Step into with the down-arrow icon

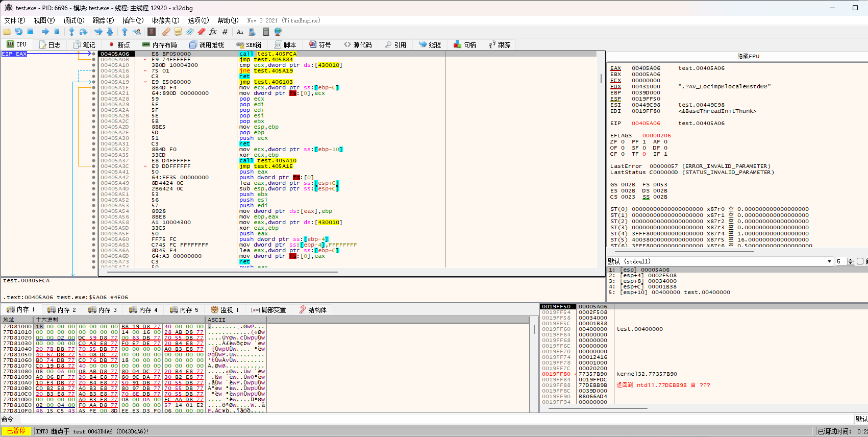point(72,32)
